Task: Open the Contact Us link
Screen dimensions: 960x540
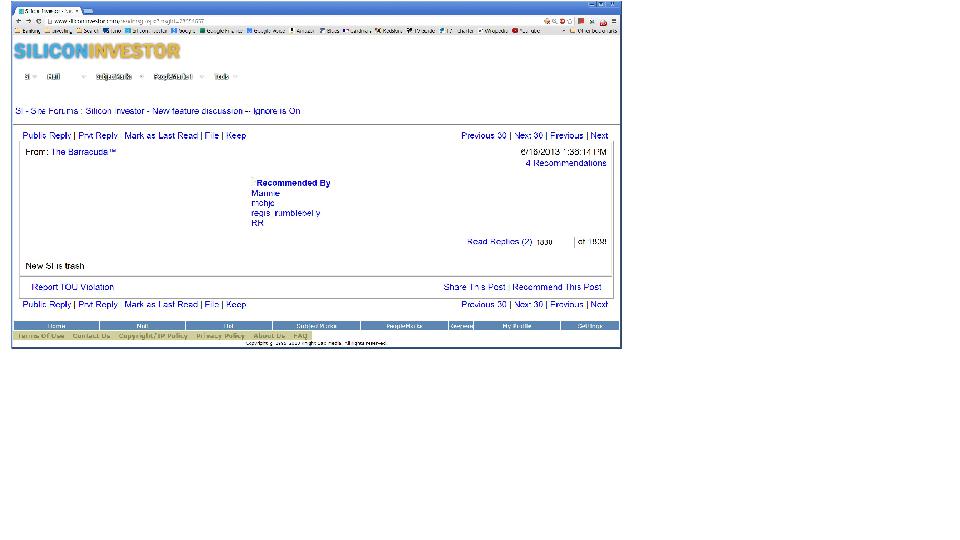Action: 91,336
